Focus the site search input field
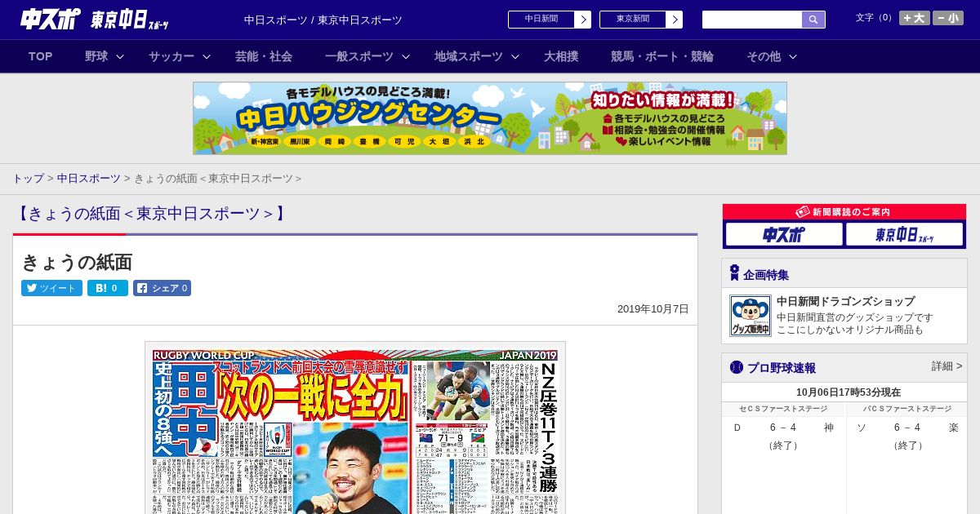Image resolution: width=980 pixels, height=514 pixels. coord(752,20)
